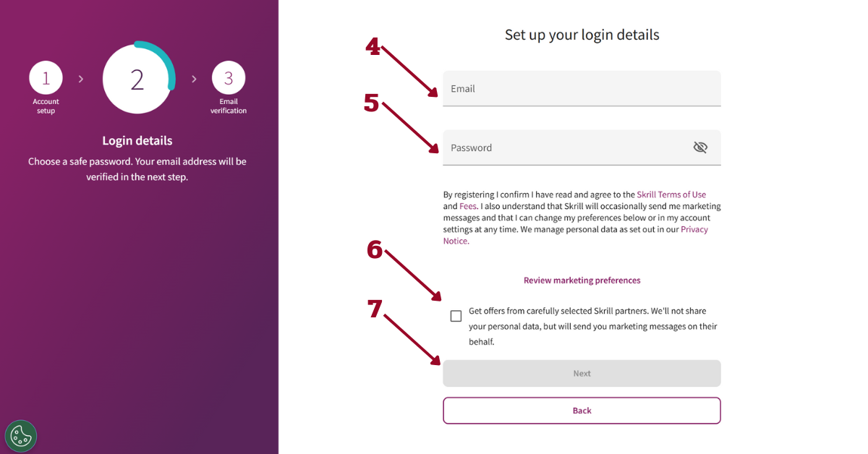Go back with the Back button
Viewport: 868px width, 454px height.
582,410
